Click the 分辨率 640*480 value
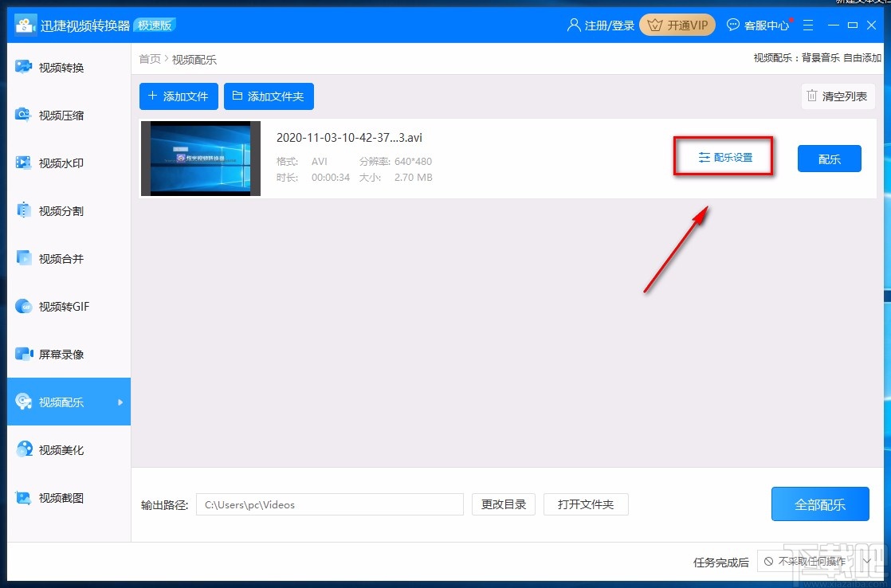Image resolution: width=891 pixels, height=588 pixels. [x=413, y=162]
